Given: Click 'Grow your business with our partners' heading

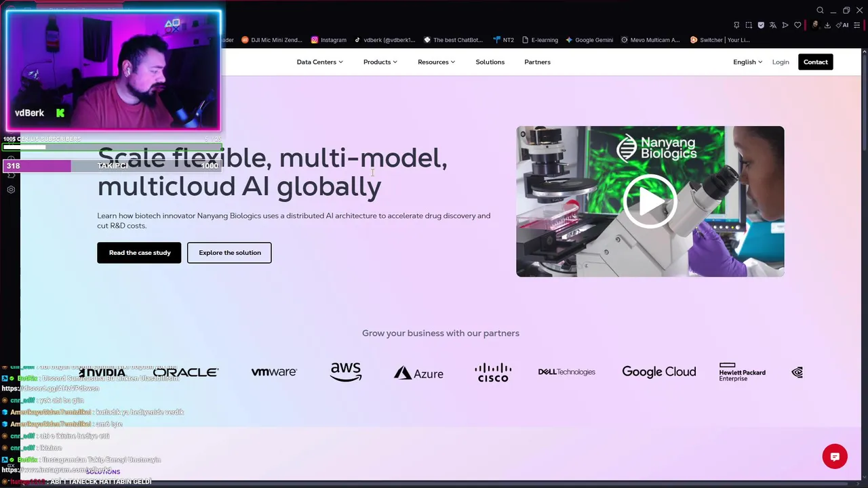Looking at the screenshot, I should [441, 333].
